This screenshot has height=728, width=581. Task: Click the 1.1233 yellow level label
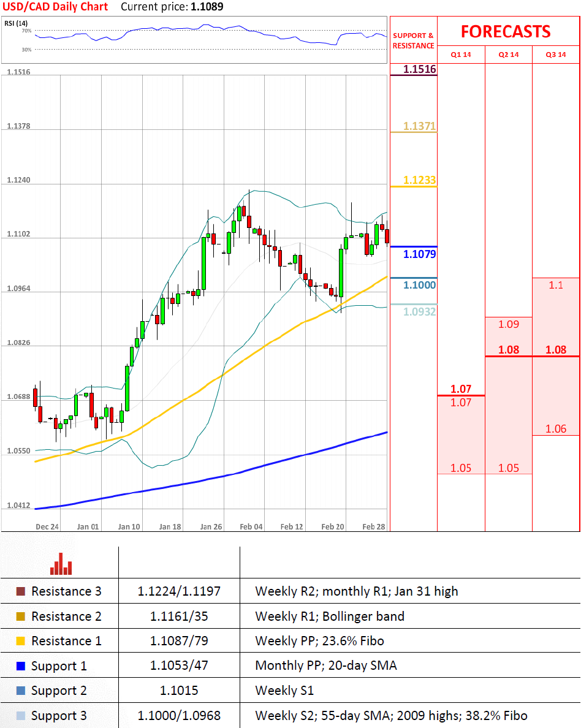[x=420, y=180]
